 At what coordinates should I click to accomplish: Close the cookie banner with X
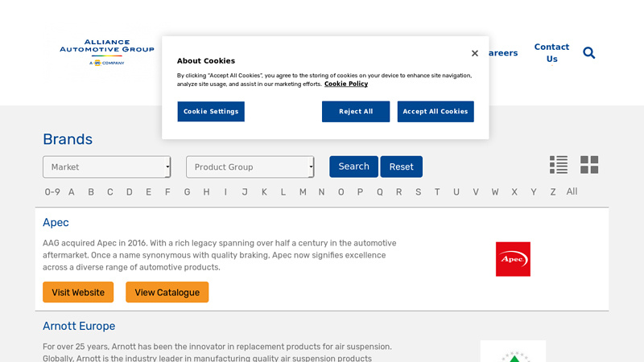point(475,53)
